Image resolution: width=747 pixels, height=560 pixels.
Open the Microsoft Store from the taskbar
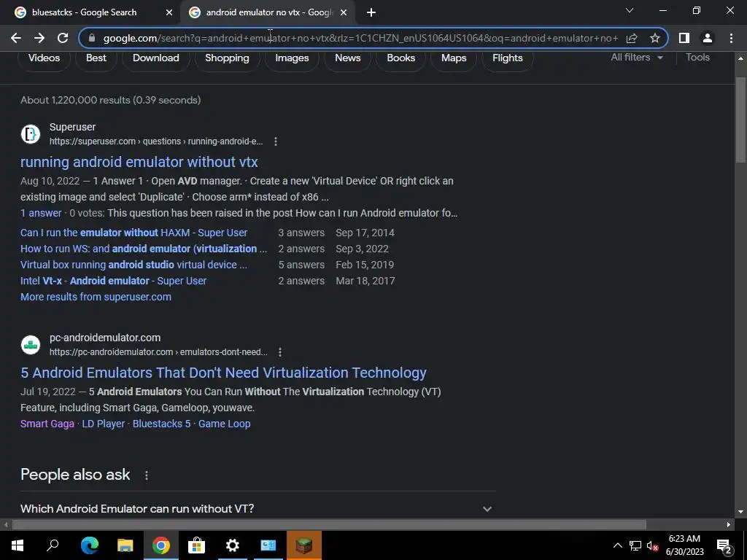pyautogui.click(x=196, y=545)
